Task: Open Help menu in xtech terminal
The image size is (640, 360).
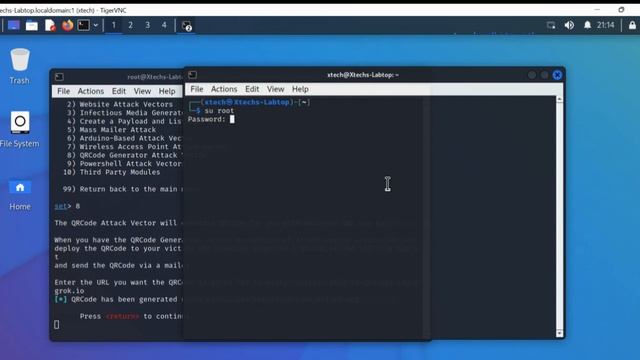Action: (x=300, y=89)
